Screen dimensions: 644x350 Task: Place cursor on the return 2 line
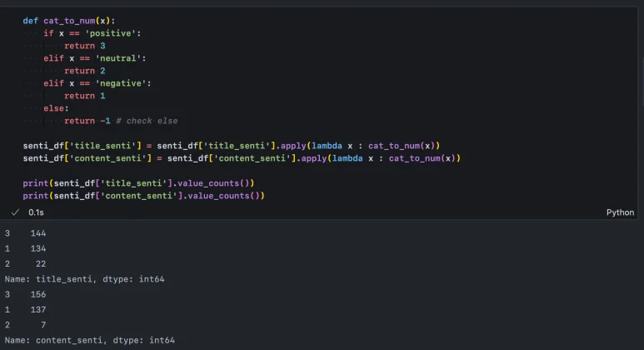[85, 71]
